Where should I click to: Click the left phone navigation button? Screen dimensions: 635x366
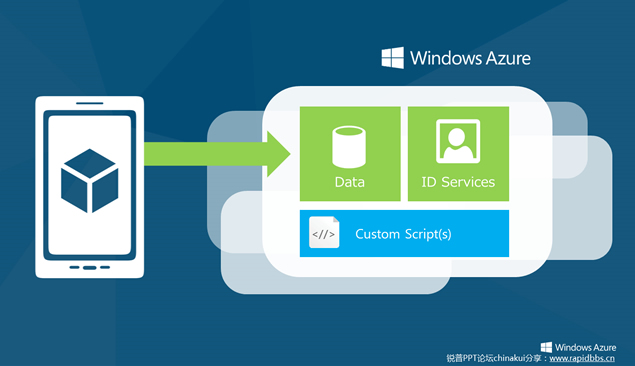(x=74, y=267)
